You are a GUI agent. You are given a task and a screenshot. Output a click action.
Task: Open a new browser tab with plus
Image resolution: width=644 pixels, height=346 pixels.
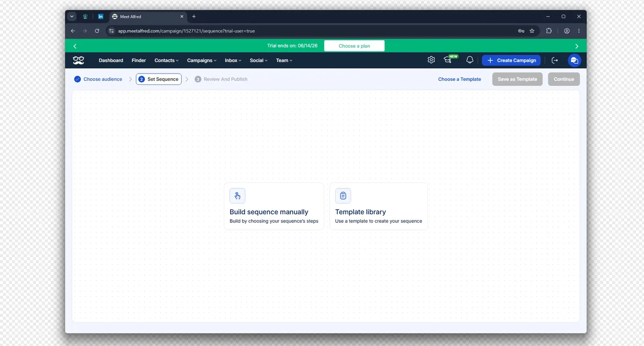click(194, 16)
